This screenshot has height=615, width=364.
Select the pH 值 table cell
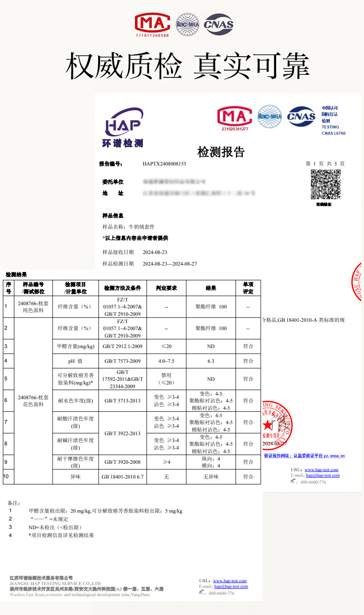[x=76, y=361]
